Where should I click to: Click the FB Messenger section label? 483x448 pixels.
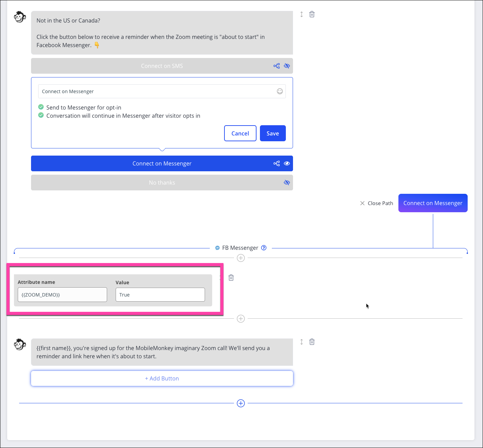click(x=240, y=248)
